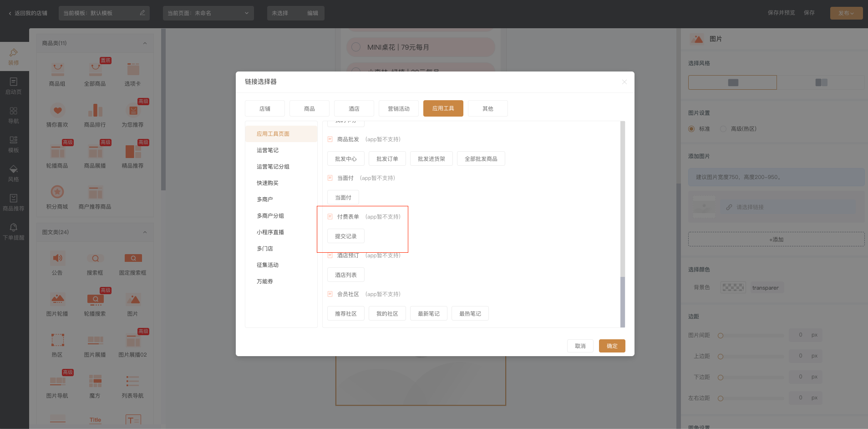Switch to the 应用工具 tab
The width and height of the screenshot is (868, 429).
click(443, 108)
